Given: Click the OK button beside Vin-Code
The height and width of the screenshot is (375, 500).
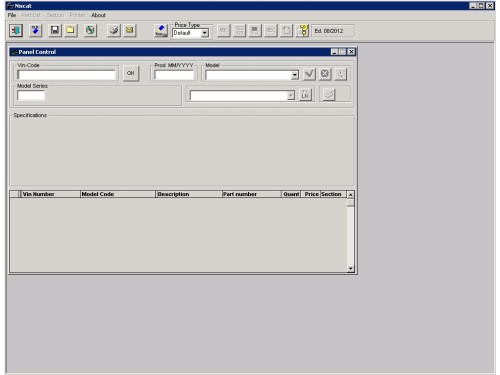Looking at the screenshot, I should 131,73.
